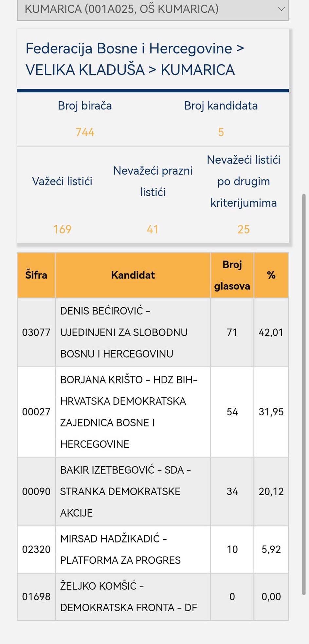The width and height of the screenshot is (309, 644).
Task: Click the Broj kandidata value 5
Action: click(x=221, y=132)
